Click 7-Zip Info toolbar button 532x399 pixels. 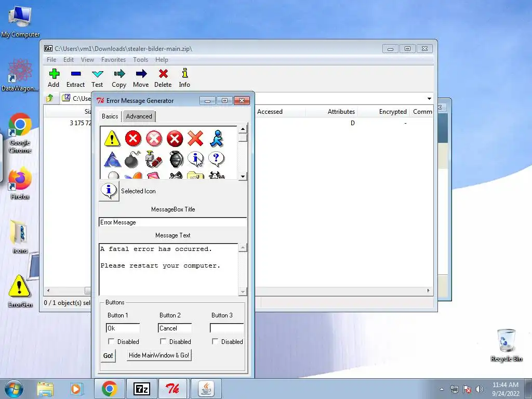click(x=184, y=78)
